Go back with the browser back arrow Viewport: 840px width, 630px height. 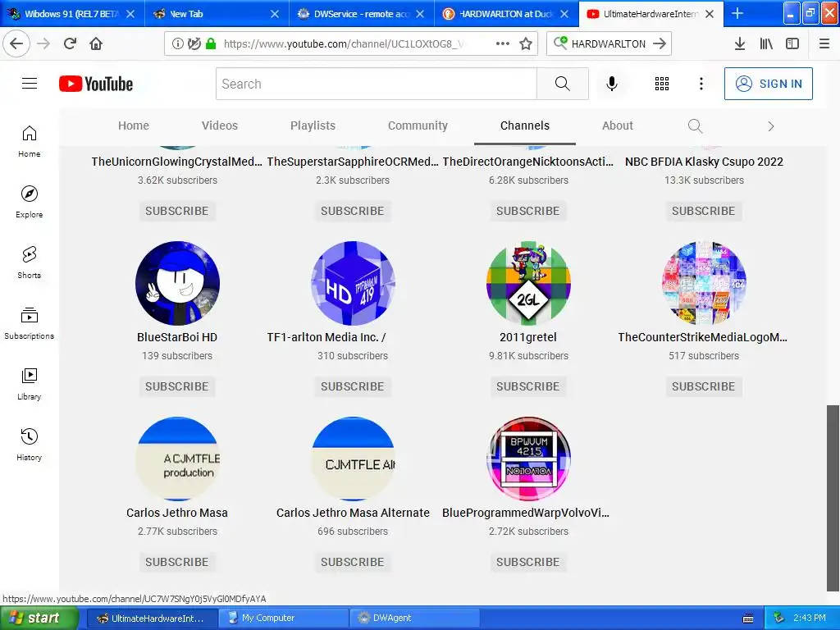pos(16,43)
